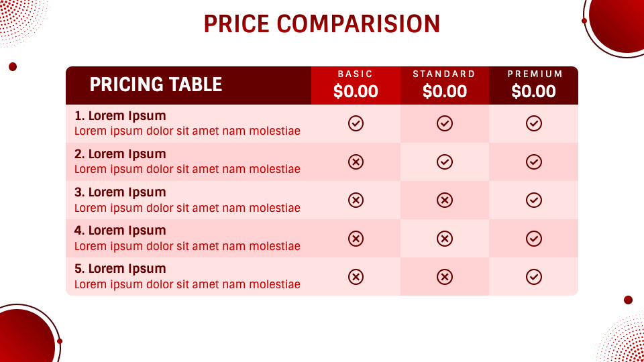
Task: Click the Premium checkmark icon in row 5
Action: (533, 276)
